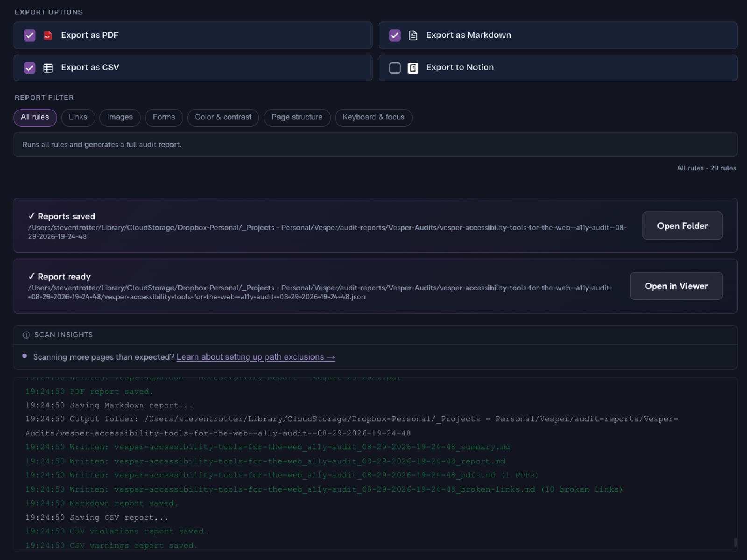Screen dimensions: 747x560
Task: Uncheck the Export as PDF checkbox
Action: tap(29, 35)
